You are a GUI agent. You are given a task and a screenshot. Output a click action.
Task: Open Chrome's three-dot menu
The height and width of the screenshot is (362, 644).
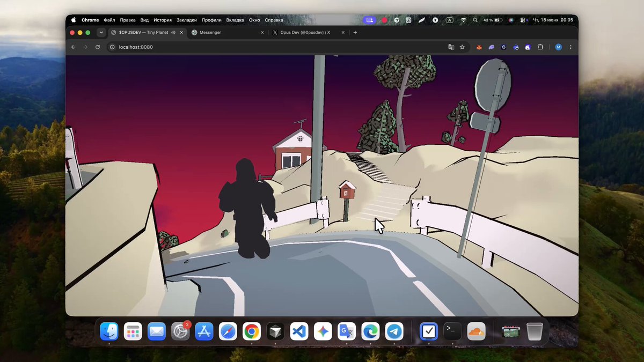570,47
